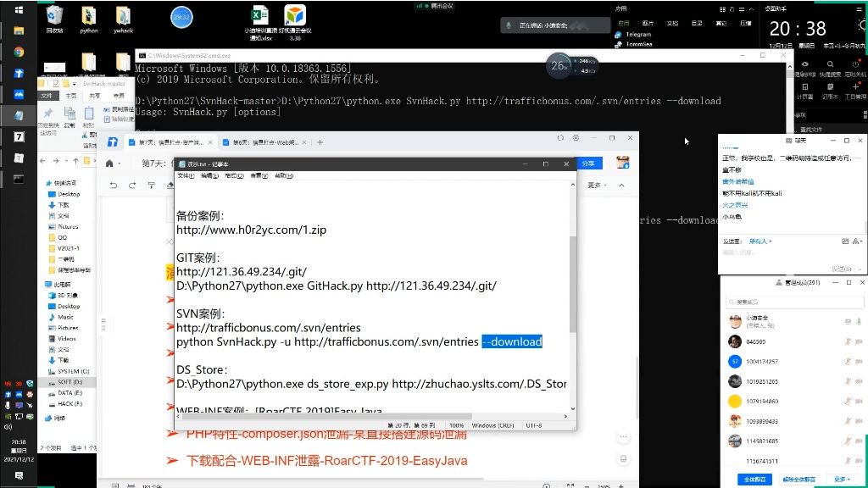
Task: Open a new tab in the document app
Action: tap(320, 142)
